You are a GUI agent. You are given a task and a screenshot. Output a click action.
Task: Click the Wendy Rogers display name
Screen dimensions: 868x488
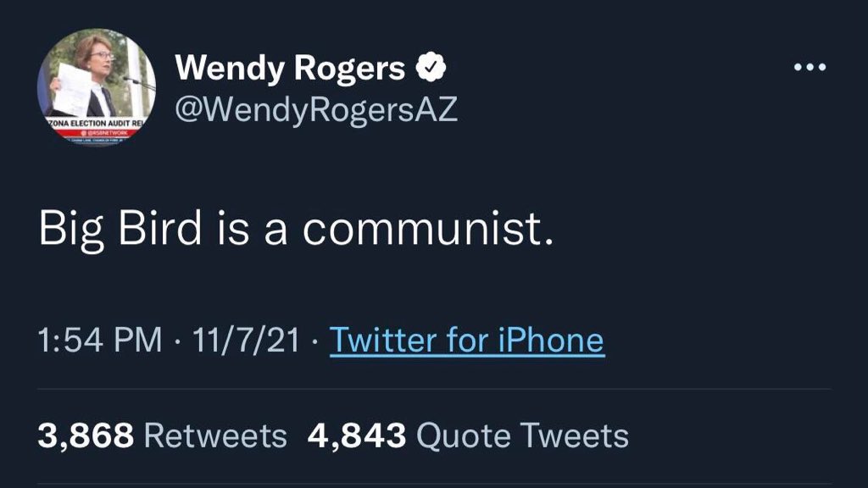[x=290, y=68]
